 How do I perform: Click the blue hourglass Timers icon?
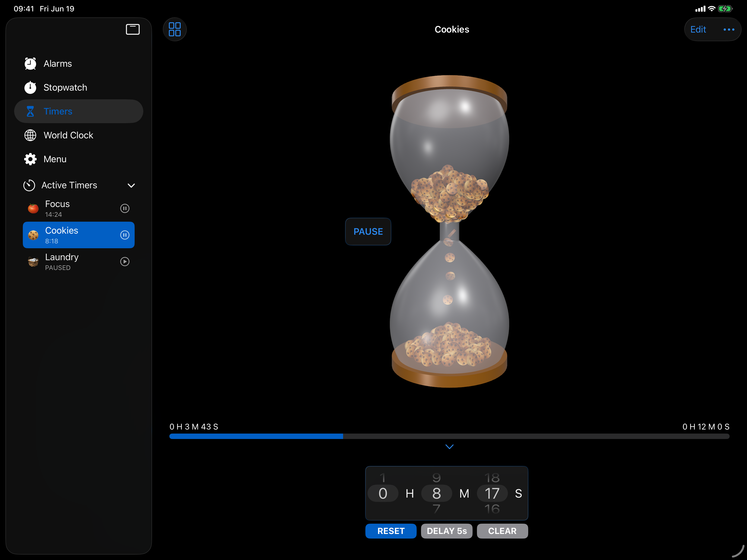30,112
